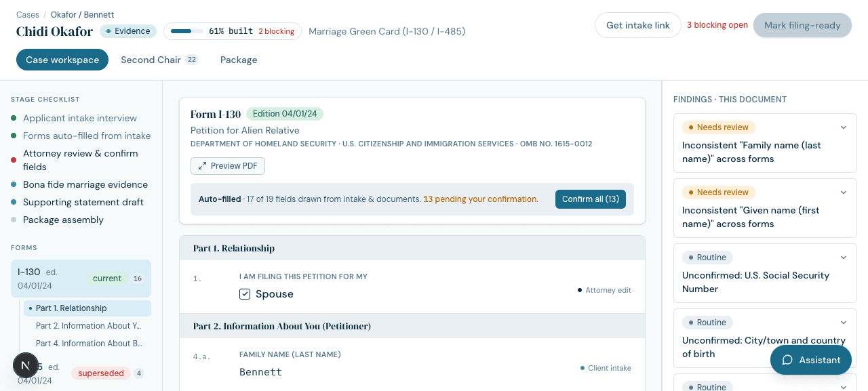Click the 2 blocking label

[276, 31]
